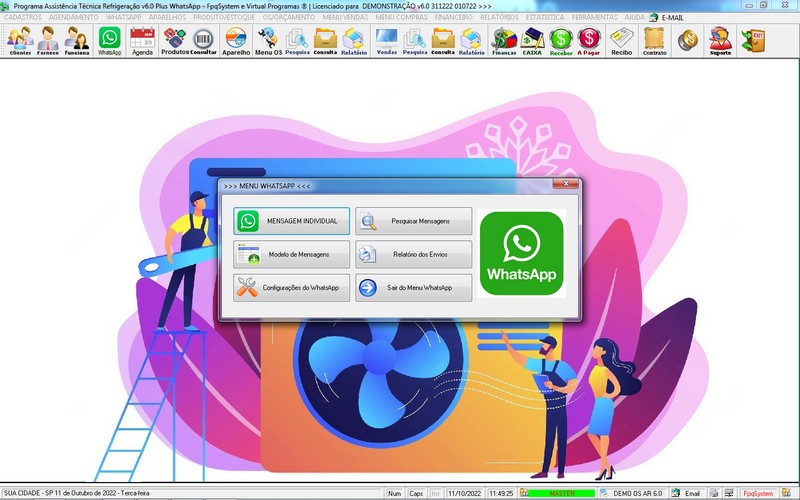800x500 pixels.
Task: Open the Clientes toolbar icon
Action: [20, 41]
